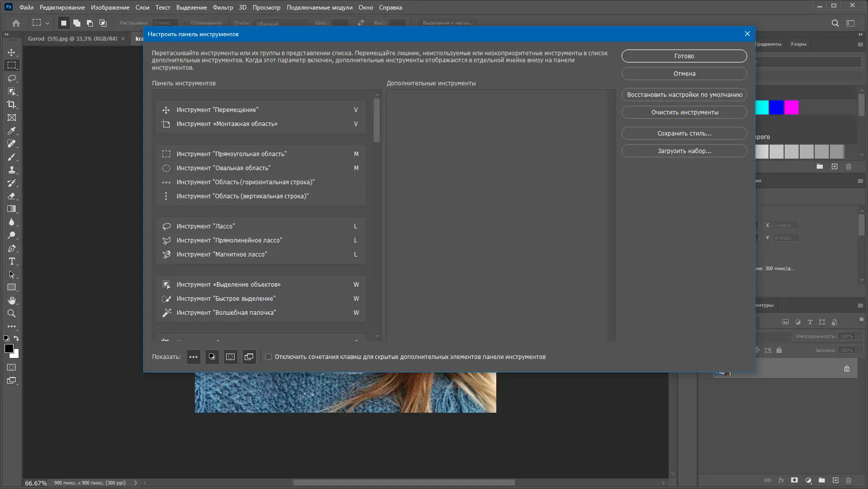Open the marquee tool preset dropdown arrow

(x=47, y=23)
